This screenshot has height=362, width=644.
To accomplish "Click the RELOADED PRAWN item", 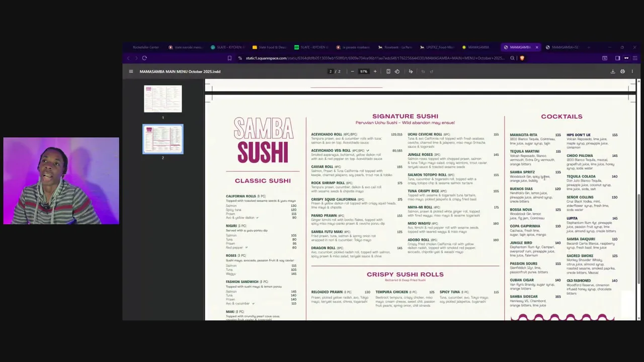I will tap(327, 292).
